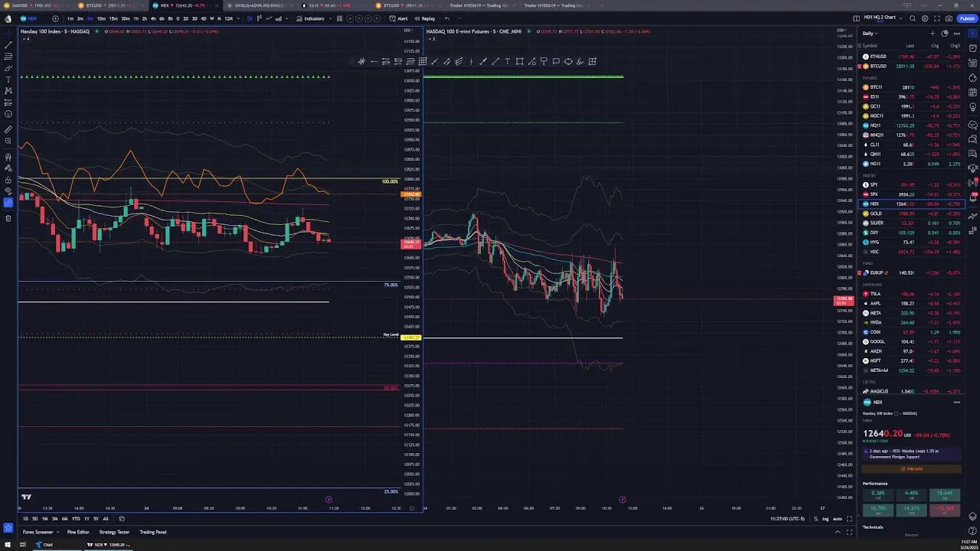The width and height of the screenshot is (980, 551).
Task: Select the trend line drawing tool
Action: (x=8, y=45)
